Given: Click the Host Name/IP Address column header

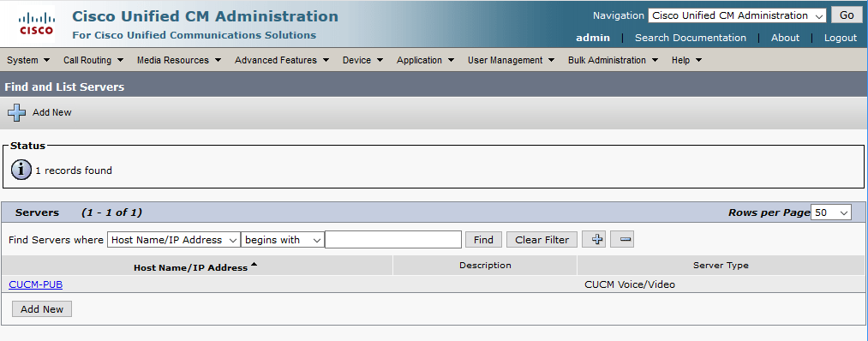Looking at the screenshot, I should pos(190,267).
